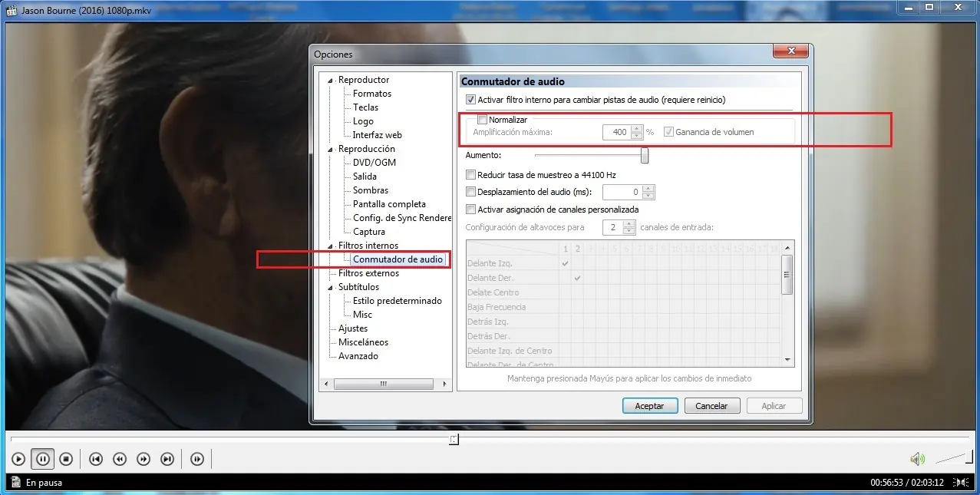
Task: Click options tree horizontal scrollbar
Action: point(385,384)
